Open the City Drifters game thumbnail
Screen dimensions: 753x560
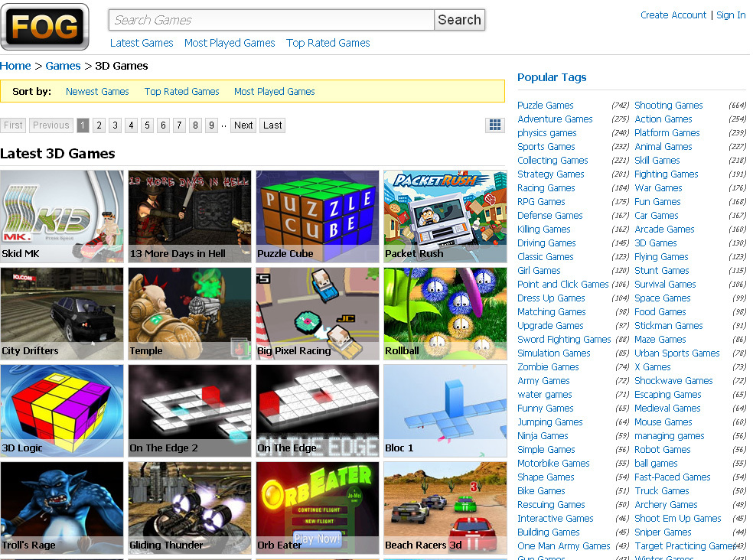(62, 314)
